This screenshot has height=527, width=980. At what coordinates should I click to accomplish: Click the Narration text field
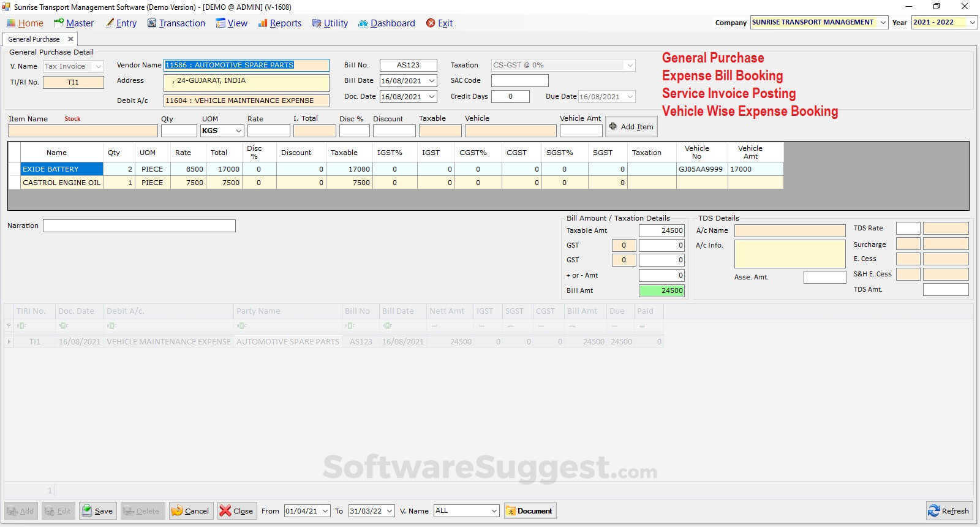coord(139,226)
